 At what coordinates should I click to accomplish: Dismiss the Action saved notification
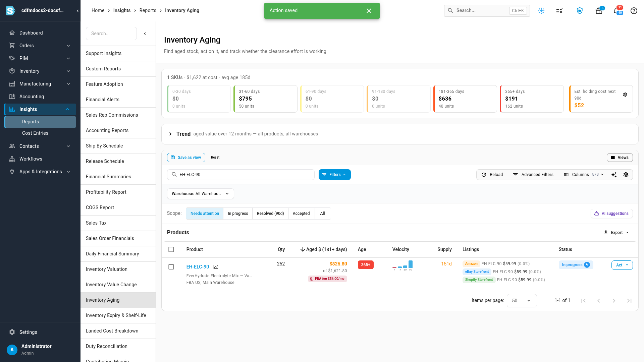point(369,11)
